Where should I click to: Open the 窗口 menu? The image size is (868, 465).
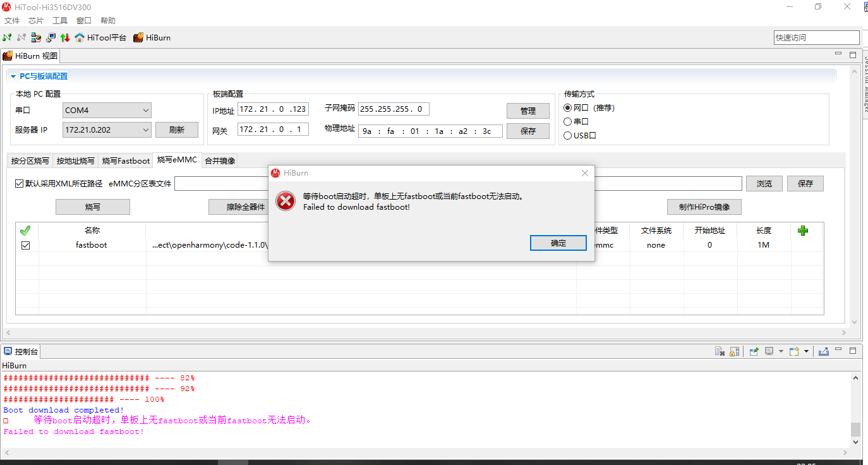pos(84,21)
